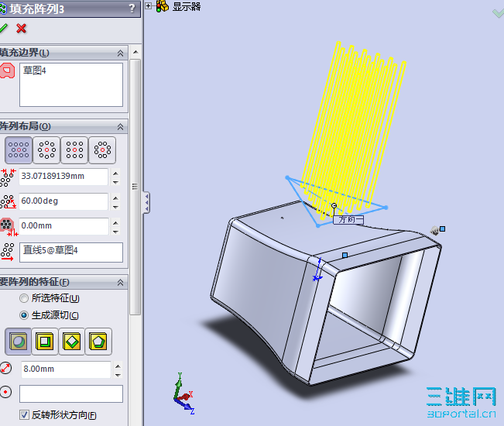
Task: Choose the circle seed cut shape
Action: (19, 342)
